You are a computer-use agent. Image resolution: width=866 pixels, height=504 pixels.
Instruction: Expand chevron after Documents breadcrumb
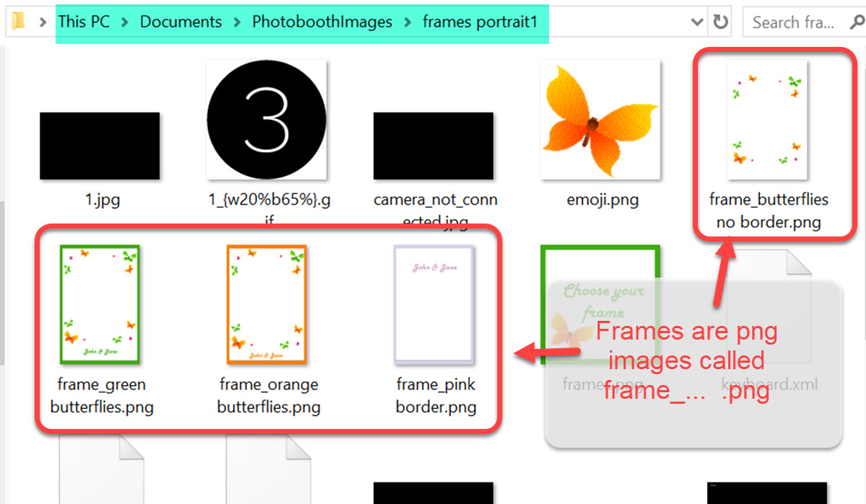click(237, 22)
